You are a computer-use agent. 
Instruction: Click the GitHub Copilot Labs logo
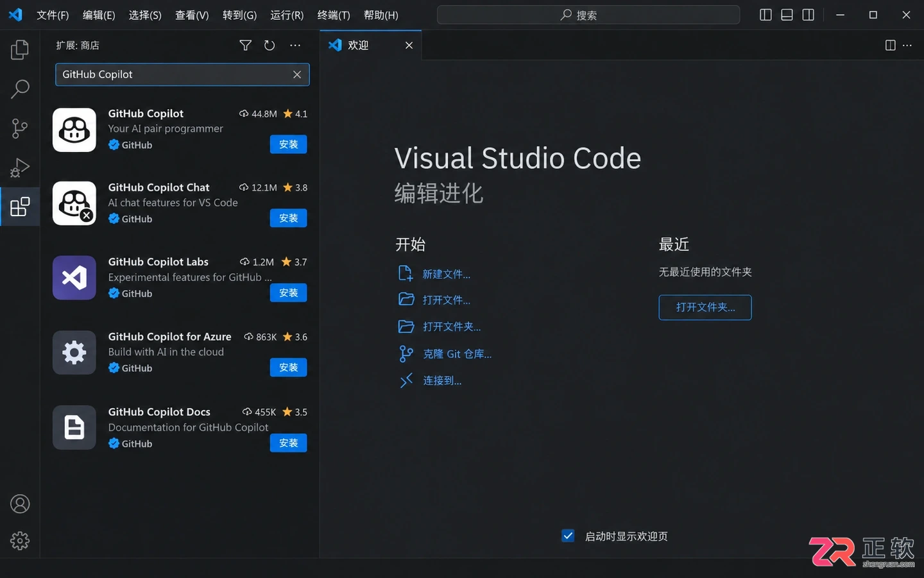(74, 278)
